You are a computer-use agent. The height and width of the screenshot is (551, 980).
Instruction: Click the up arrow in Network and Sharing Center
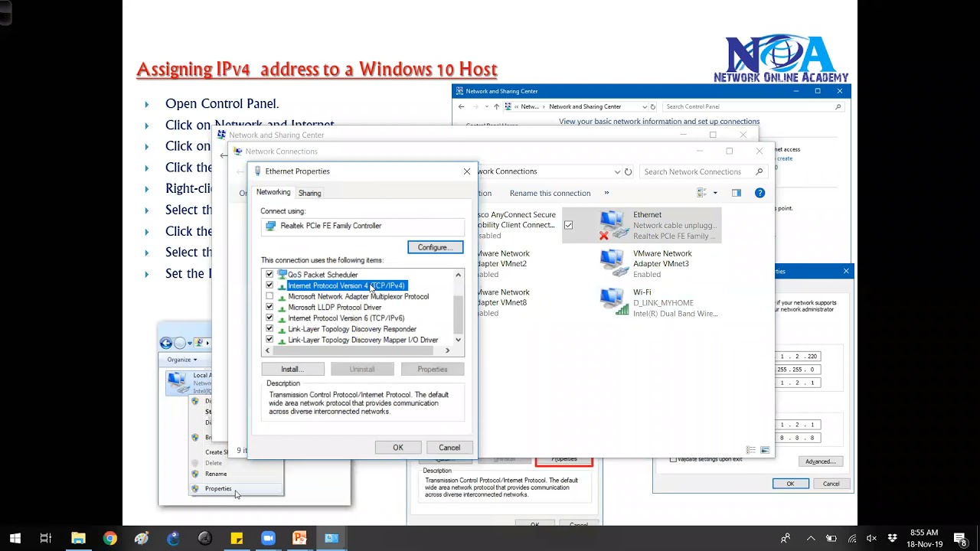point(496,106)
